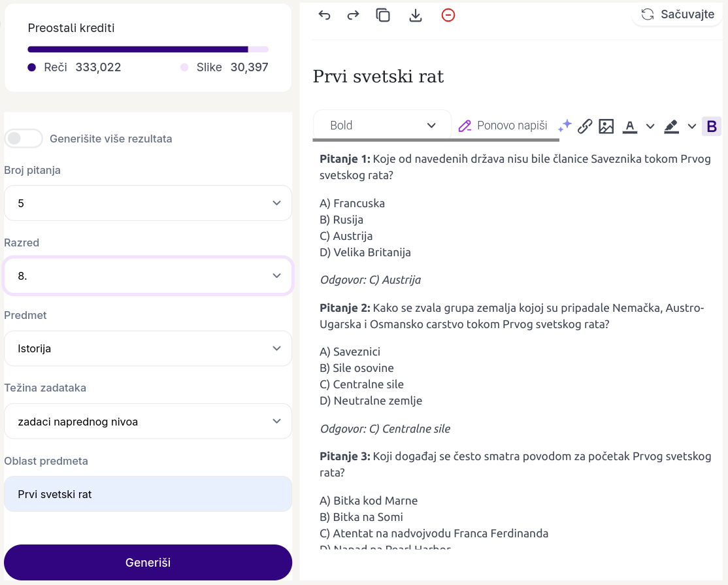This screenshot has height=585, width=728.
Task: Open the Predmet dropdown showing Istorija
Action: click(x=148, y=348)
